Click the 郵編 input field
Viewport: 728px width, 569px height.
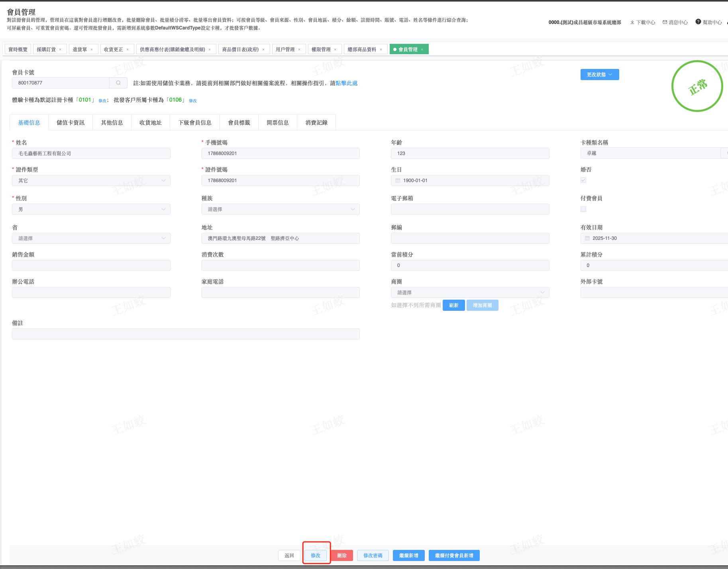(x=470, y=238)
